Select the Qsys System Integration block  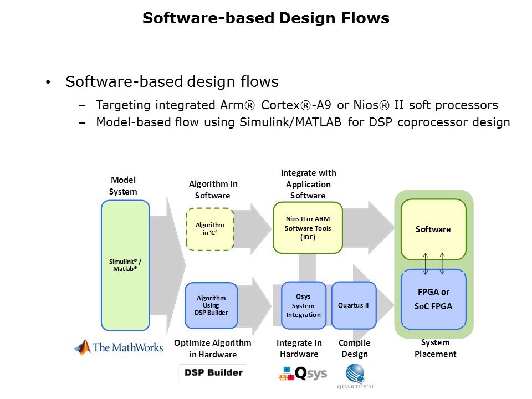tap(303, 306)
